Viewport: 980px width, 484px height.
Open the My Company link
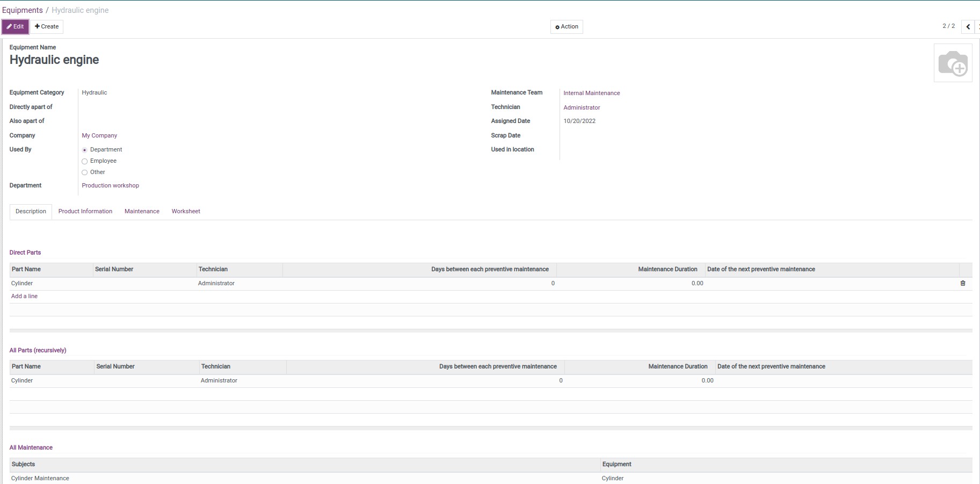pos(99,136)
